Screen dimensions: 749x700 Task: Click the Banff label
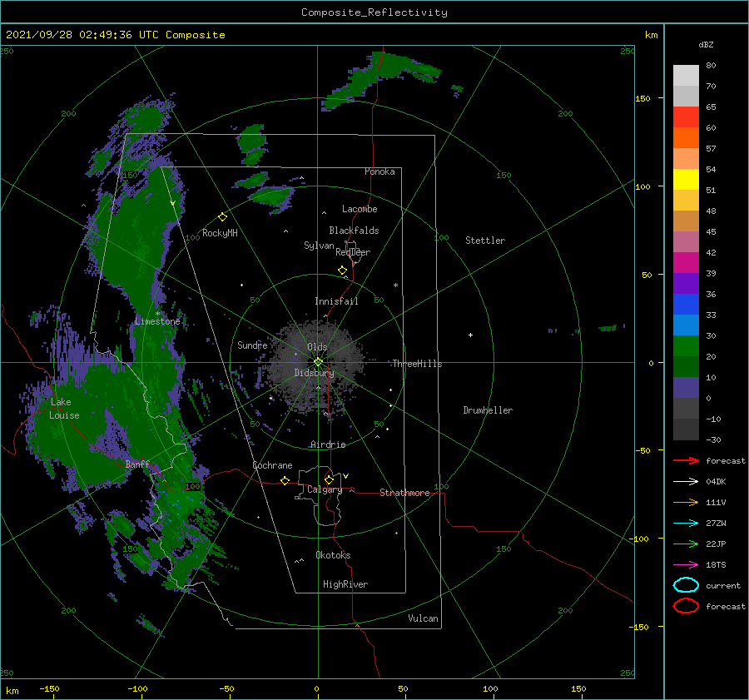(137, 464)
